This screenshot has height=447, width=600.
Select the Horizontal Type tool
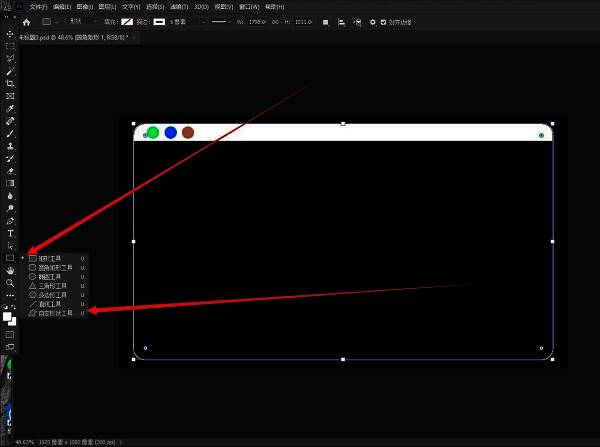click(x=10, y=233)
